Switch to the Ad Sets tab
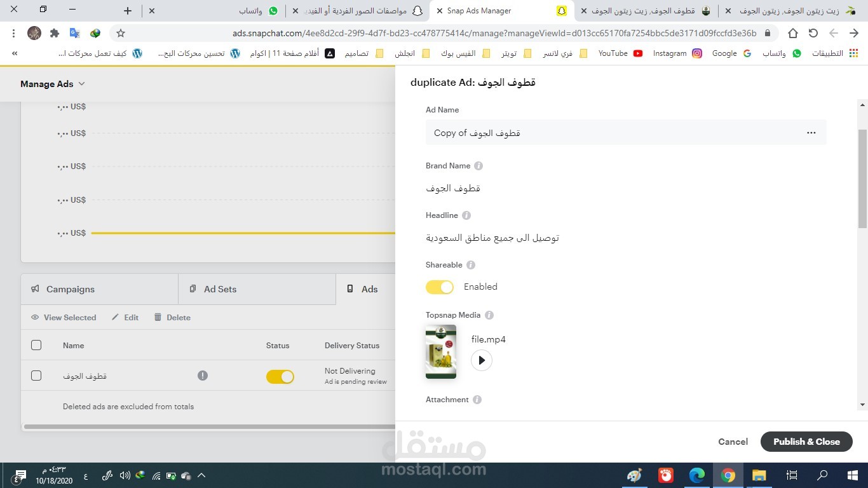 257,289
